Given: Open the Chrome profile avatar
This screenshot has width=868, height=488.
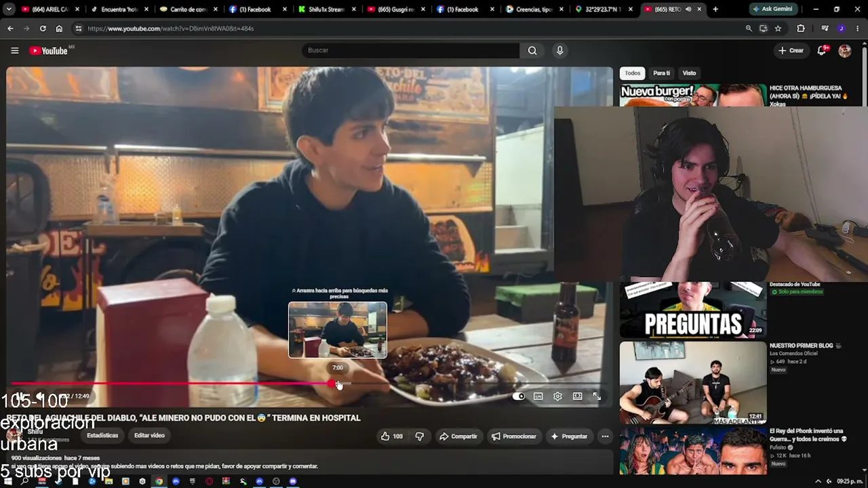Looking at the screenshot, I should coord(841,28).
